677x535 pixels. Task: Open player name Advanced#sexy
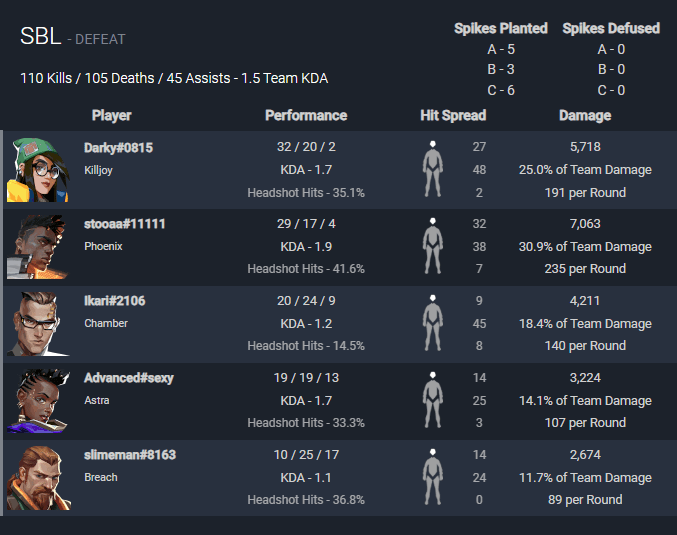(129, 378)
